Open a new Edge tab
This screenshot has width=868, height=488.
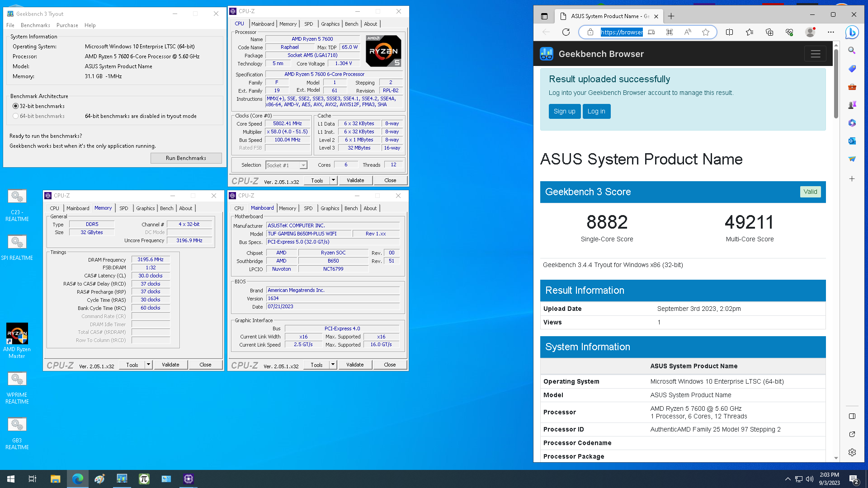click(x=671, y=16)
